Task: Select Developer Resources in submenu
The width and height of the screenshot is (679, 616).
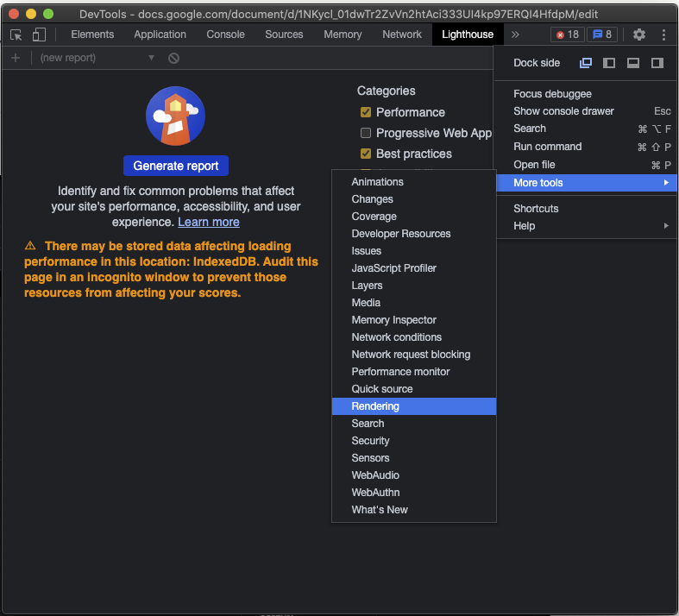Action: (414, 234)
